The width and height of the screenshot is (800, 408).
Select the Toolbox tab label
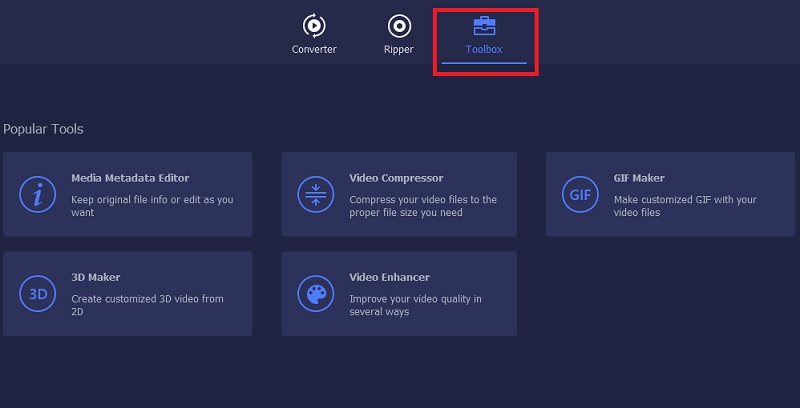[x=484, y=49]
